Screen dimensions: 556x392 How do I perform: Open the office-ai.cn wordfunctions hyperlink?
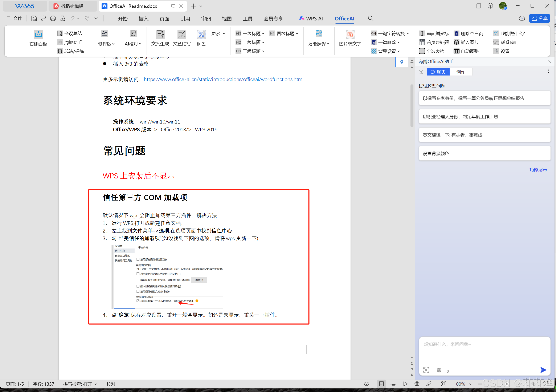coord(223,79)
